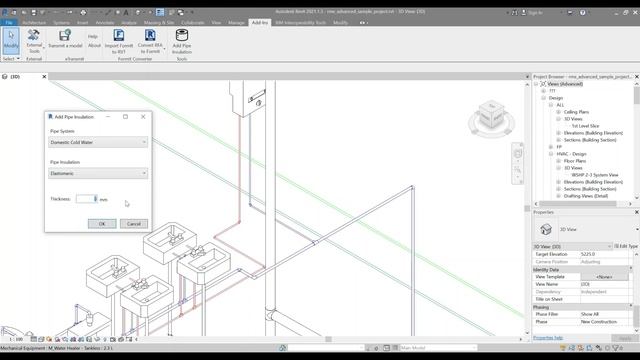Open the Architecture ribbon tab

(34, 23)
